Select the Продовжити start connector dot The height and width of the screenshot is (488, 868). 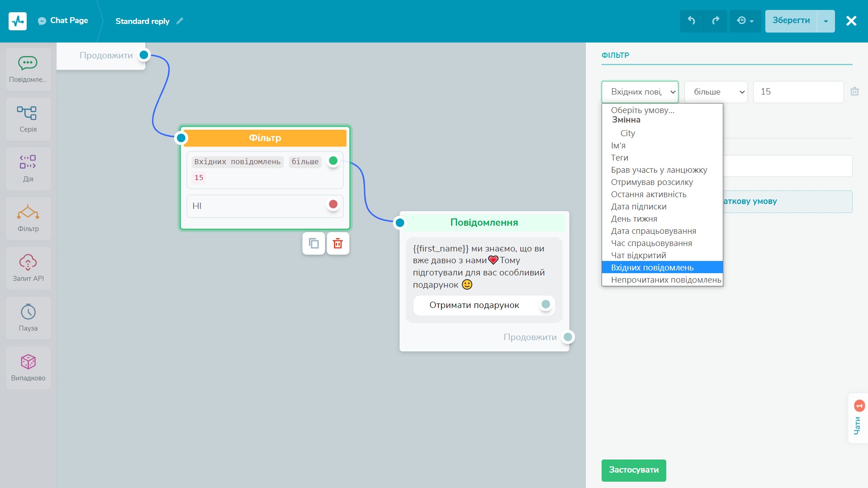pyautogui.click(x=144, y=55)
